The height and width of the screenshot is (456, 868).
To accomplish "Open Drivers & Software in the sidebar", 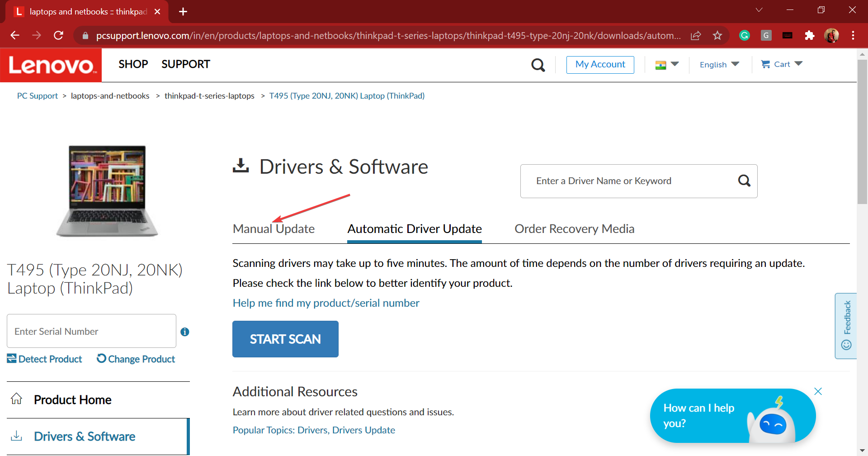I will pyautogui.click(x=98, y=437).
